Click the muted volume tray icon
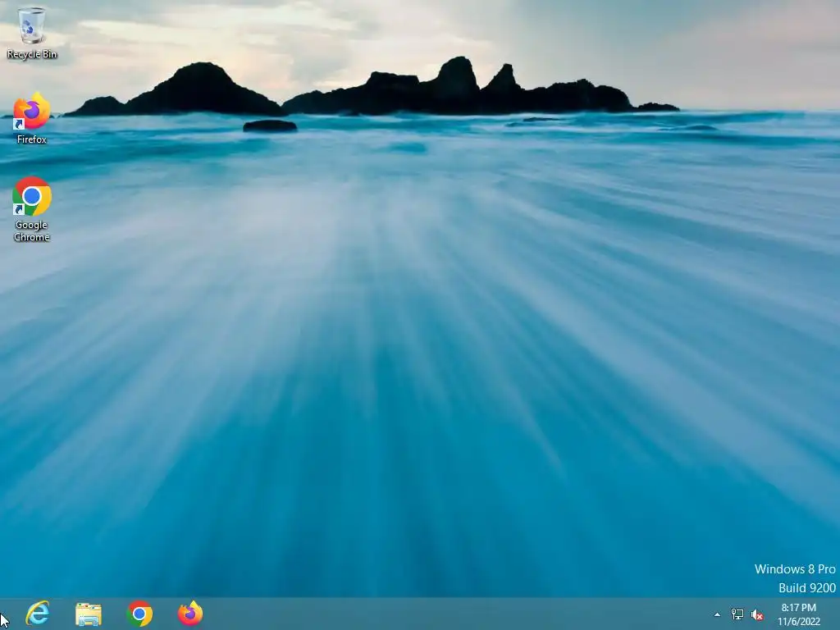The image size is (840, 630). click(x=757, y=614)
